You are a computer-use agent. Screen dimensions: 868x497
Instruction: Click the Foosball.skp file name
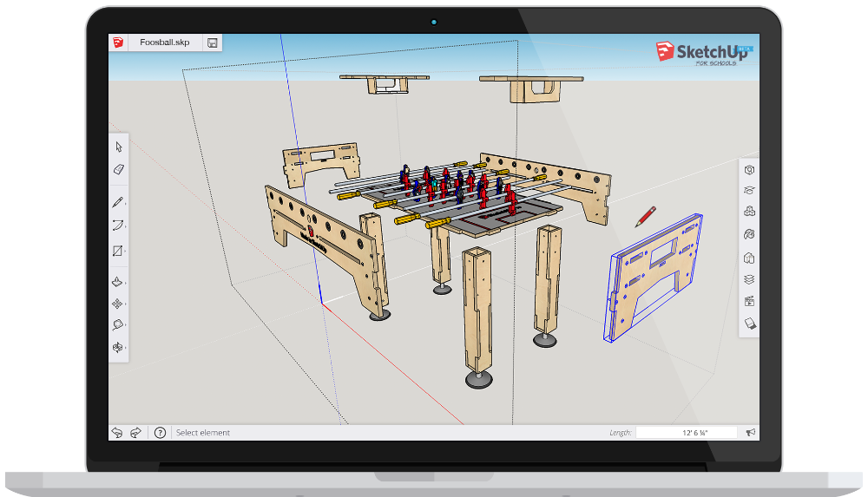(164, 42)
